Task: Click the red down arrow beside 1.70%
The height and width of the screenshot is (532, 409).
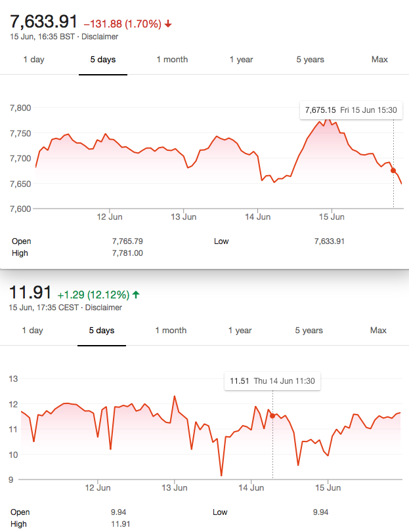Action: (x=168, y=24)
